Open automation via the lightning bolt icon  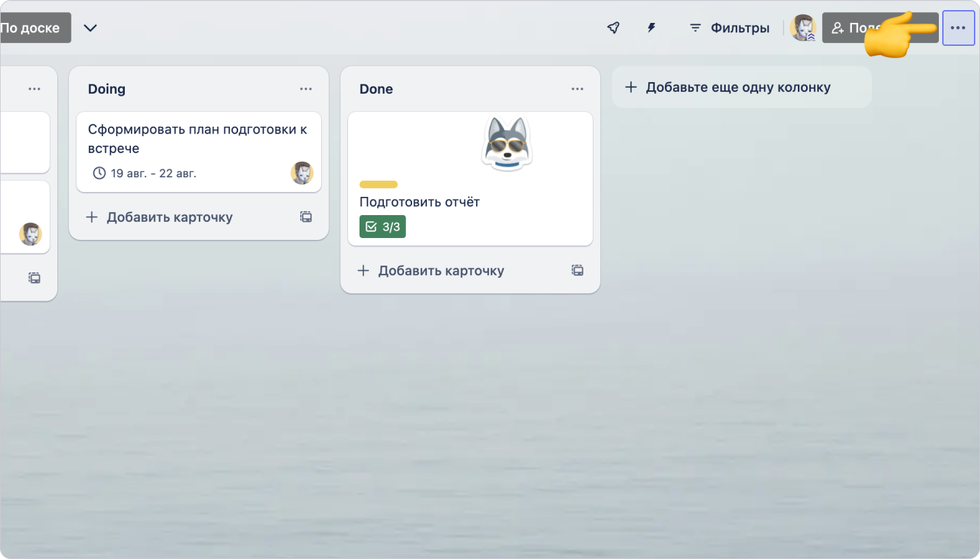[x=652, y=28]
